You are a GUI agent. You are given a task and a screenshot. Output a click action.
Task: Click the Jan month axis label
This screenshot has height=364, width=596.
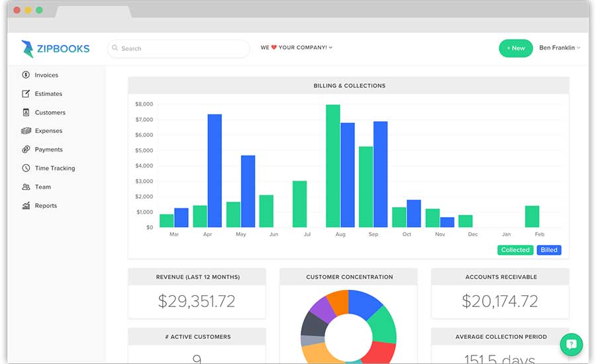point(507,234)
